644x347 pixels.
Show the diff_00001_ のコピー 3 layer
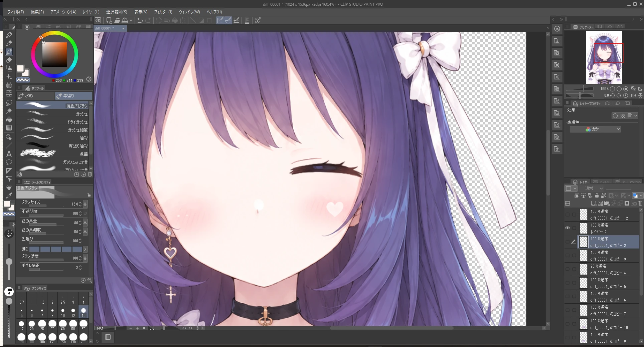coord(568,256)
